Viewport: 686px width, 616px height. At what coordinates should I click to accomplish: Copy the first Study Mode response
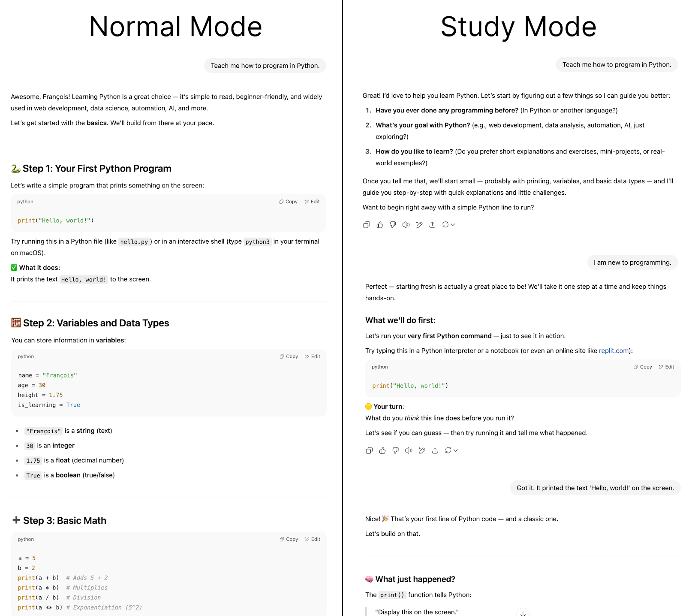point(366,225)
